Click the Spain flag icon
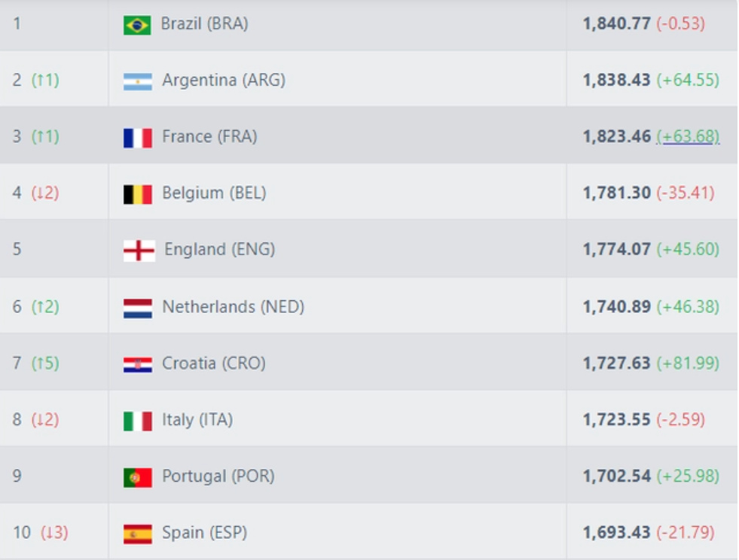 [138, 534]
